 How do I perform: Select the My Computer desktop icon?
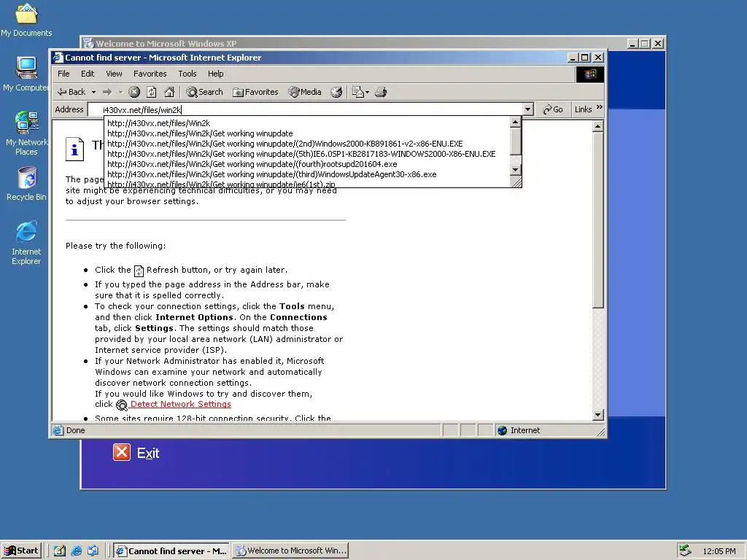pyautogui.click(x=26, y=74)
